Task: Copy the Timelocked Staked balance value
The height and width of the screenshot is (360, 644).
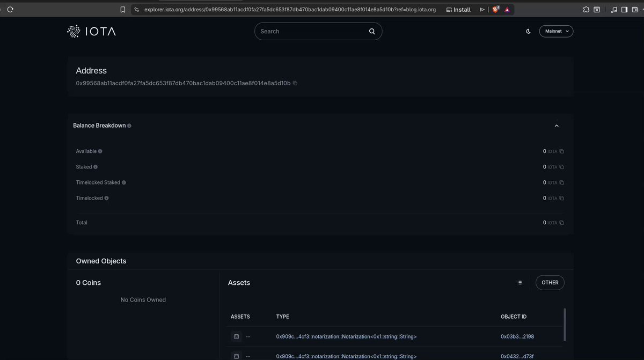Action: (x=562, y=182)
